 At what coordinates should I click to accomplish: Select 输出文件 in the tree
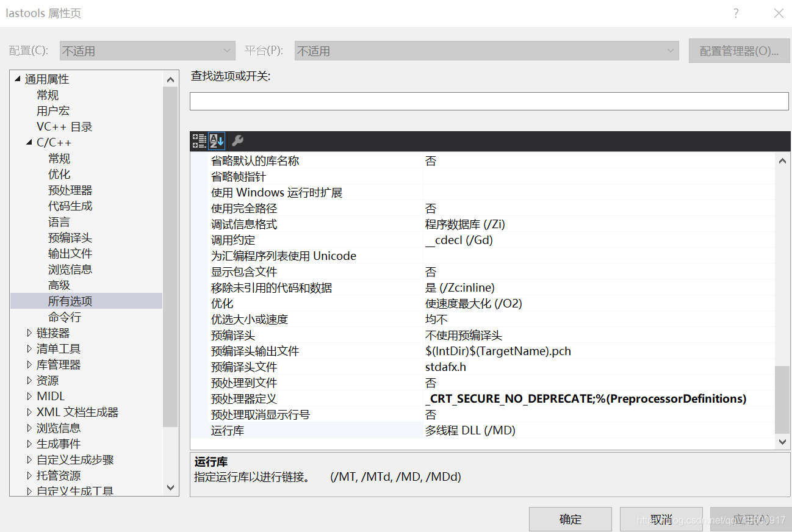(x=70, y=253)
